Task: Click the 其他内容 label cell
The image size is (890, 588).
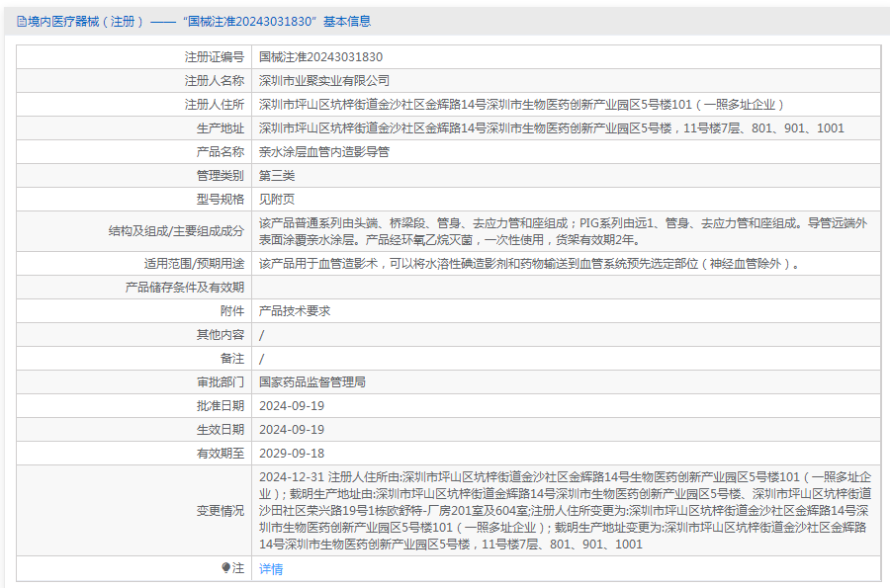Action: [133, 335]
